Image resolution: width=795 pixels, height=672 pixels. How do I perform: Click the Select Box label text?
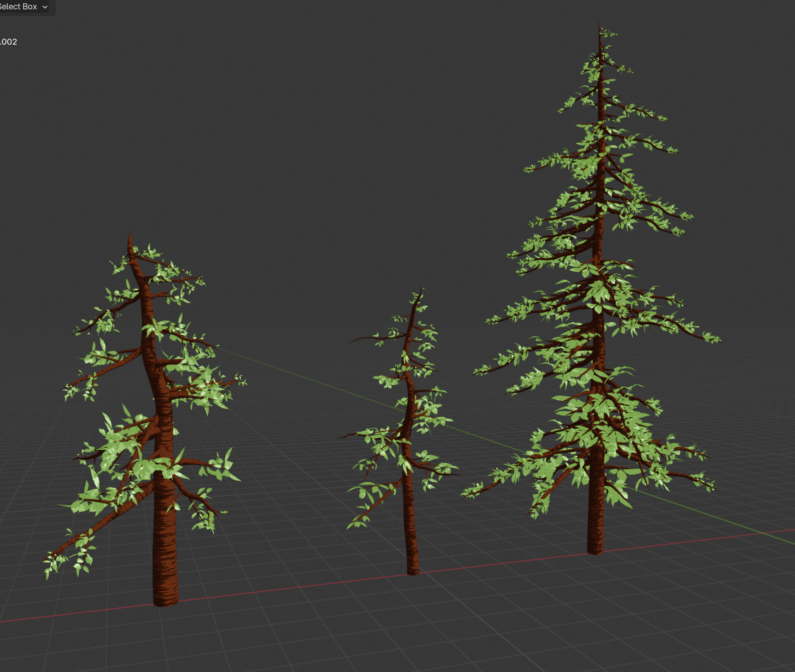[19, 7]
